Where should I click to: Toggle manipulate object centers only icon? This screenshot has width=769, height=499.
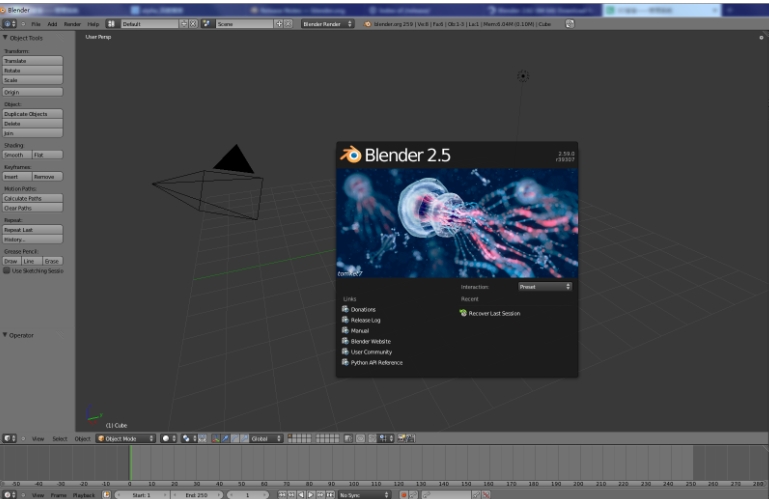coord(203,438)
